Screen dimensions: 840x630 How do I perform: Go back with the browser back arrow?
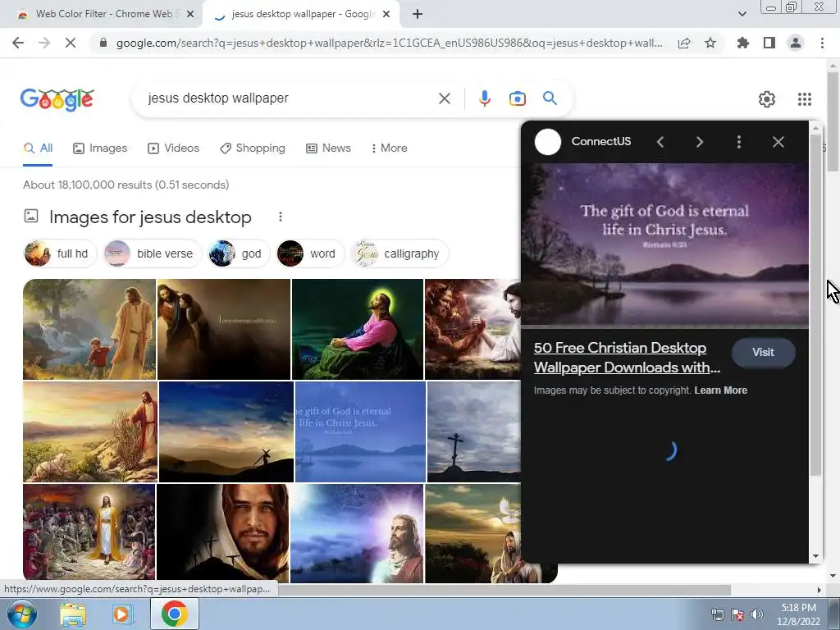point(18,43)
